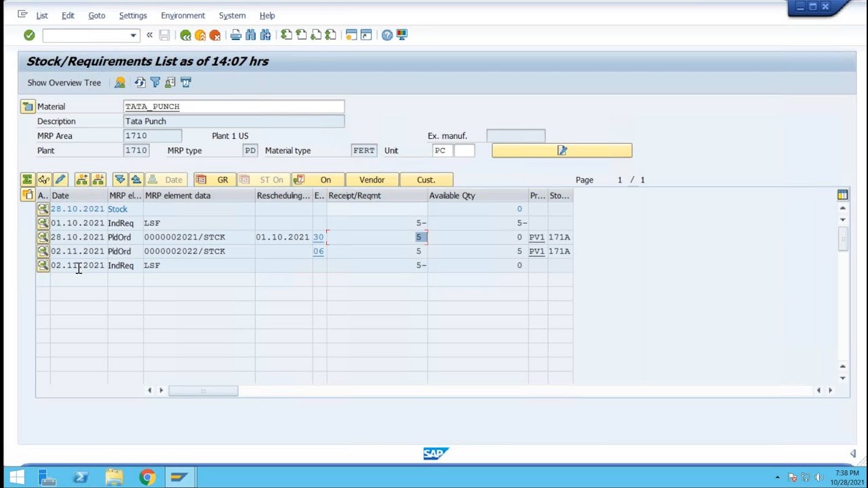The image size is (868, 488).
Task: Click the Material input field
Action: point(234,106)
